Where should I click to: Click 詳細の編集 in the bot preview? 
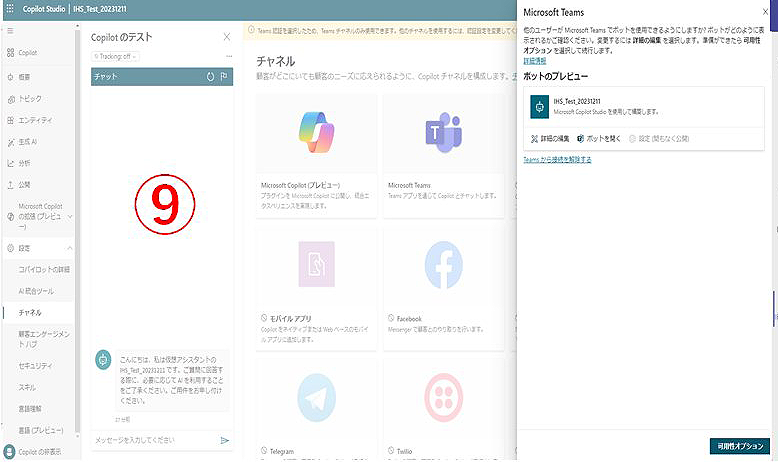550,139
